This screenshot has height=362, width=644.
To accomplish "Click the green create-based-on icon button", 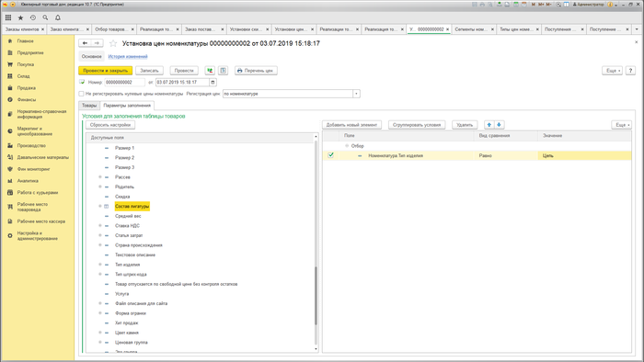I will pyautogui.click(x=210, y=71).
